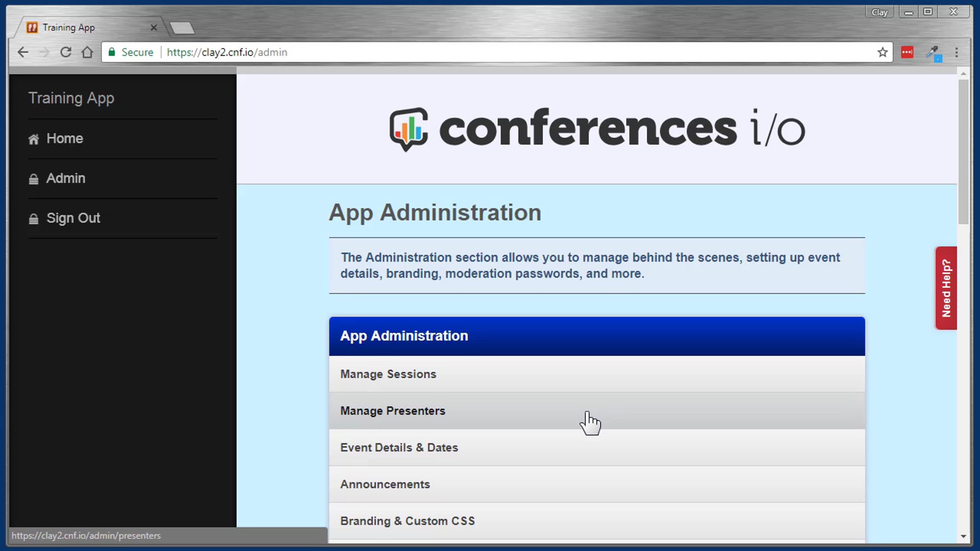Click the lock icon beside Admin
Image resolution: width=980 pixels, height=551 pixels.
[x=33, y=179]
